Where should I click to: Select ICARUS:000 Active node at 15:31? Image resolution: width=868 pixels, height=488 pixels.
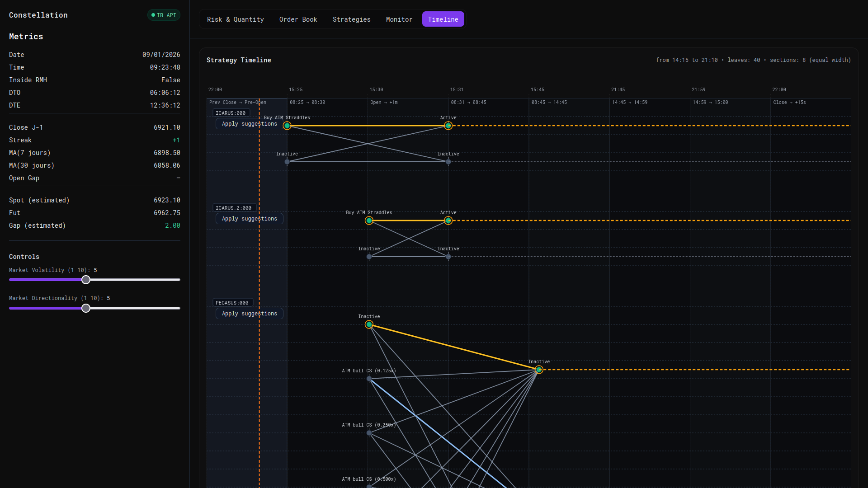point(448,126)
